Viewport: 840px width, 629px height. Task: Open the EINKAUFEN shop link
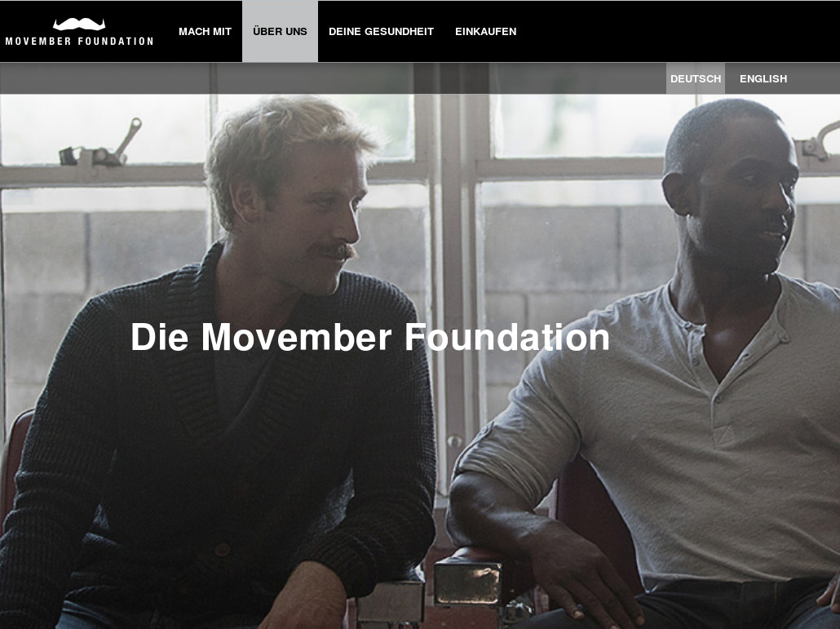click(x=486, y=32)
